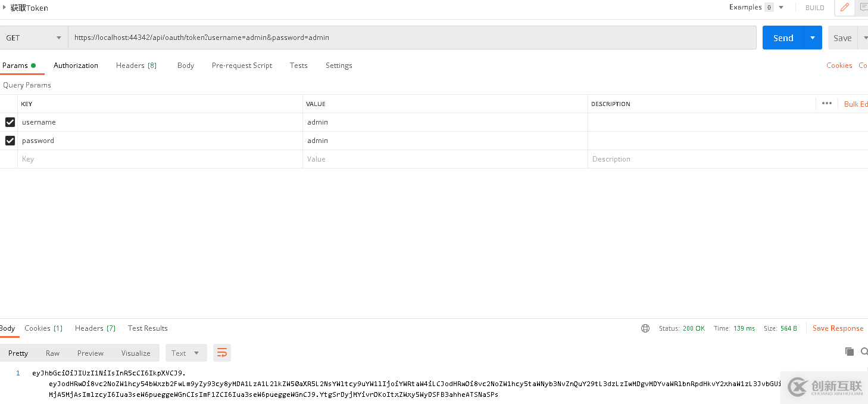Select the Pretty view tab
This screenshot has width=868, height=404.
18,353
